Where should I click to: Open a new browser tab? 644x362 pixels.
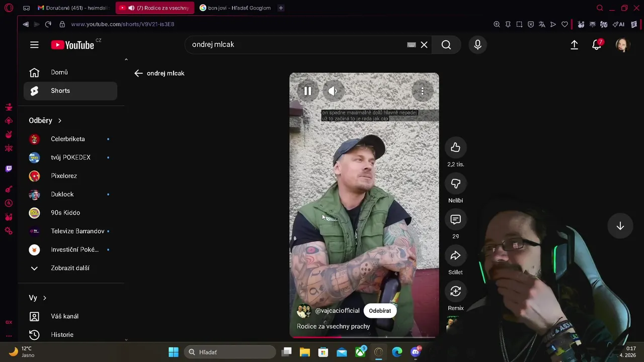pos(281,8)
